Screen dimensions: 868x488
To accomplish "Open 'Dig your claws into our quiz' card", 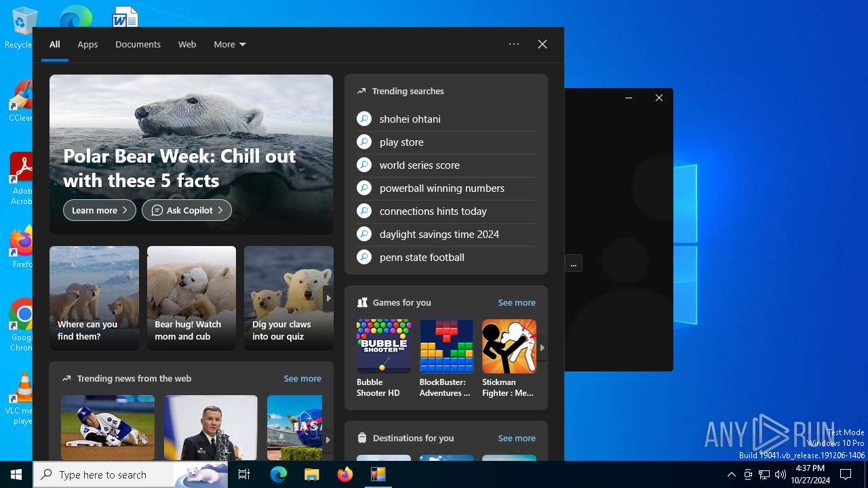I will click(x=289, y=298).
